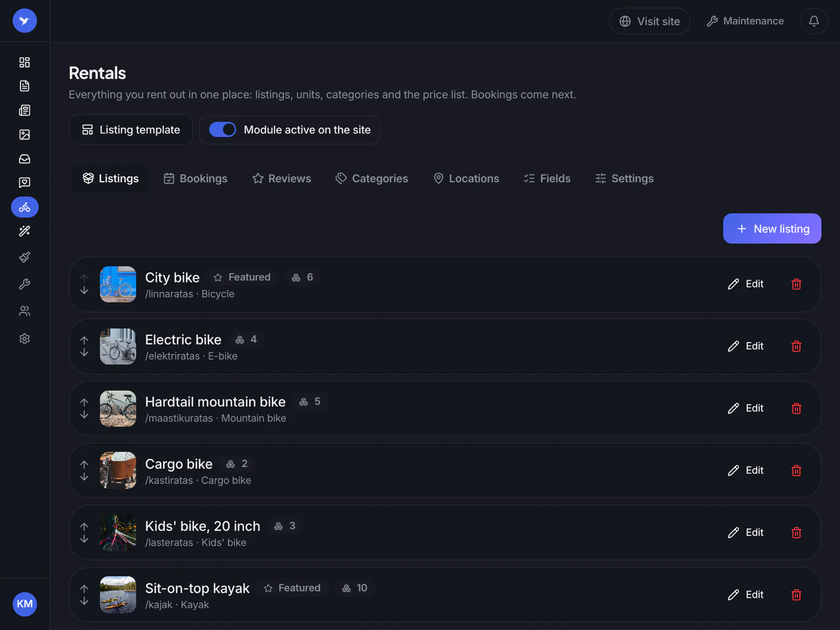Open the magic wand icon in sidebar
Image resolution: width=840 pixels, height=630 pixels.
25,231
